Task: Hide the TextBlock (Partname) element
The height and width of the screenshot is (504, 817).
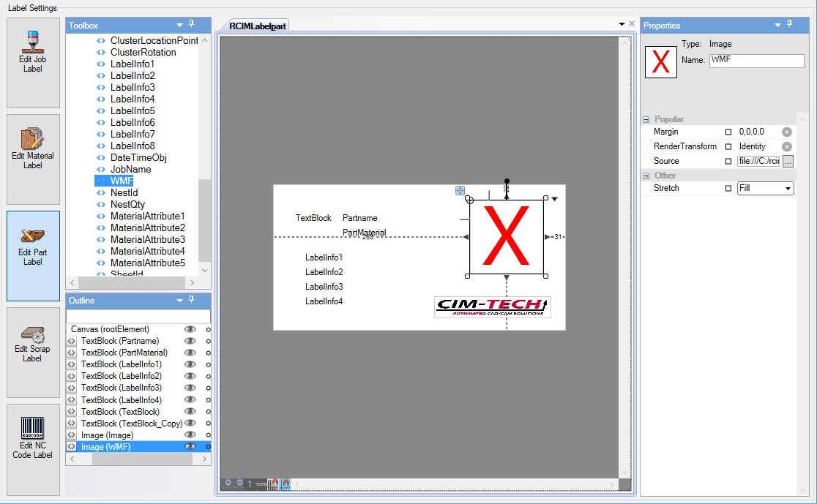Action: 190,341
